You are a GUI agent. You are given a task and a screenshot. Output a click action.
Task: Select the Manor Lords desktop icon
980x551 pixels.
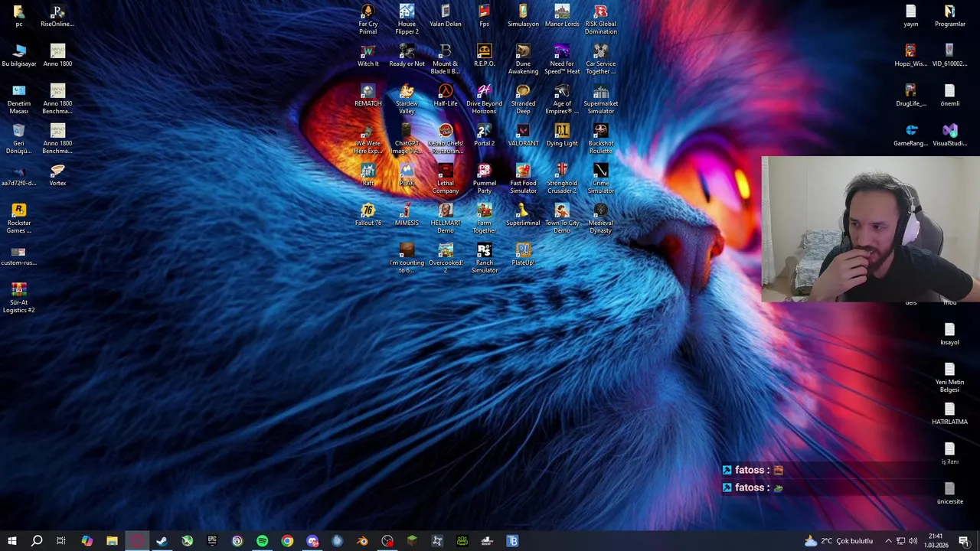coord(562,15)
